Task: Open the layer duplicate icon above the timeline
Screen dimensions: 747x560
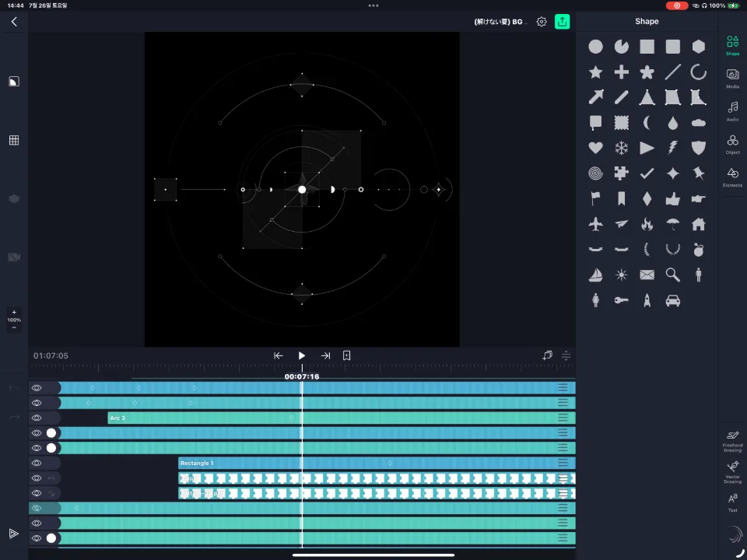Action: click(x=547, y=355)
